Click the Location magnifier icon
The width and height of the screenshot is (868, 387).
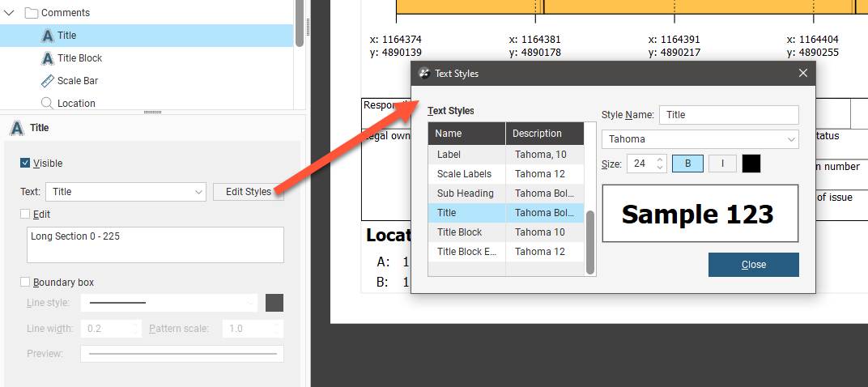click(47, 104)
